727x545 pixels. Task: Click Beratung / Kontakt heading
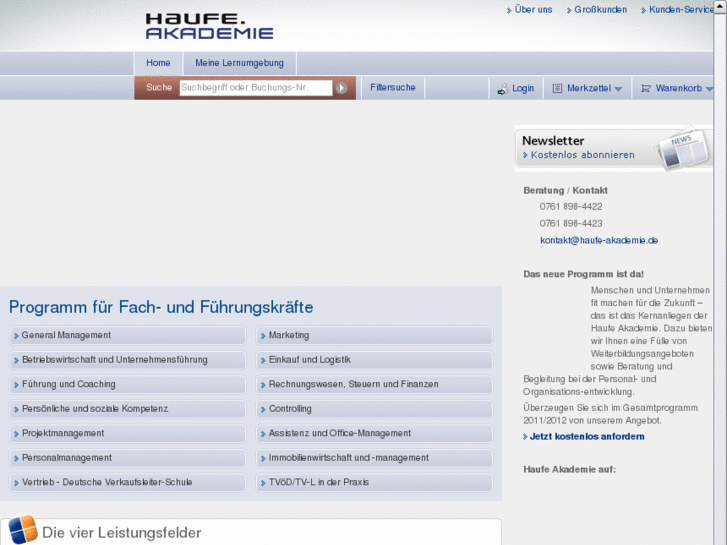point(565,191)
